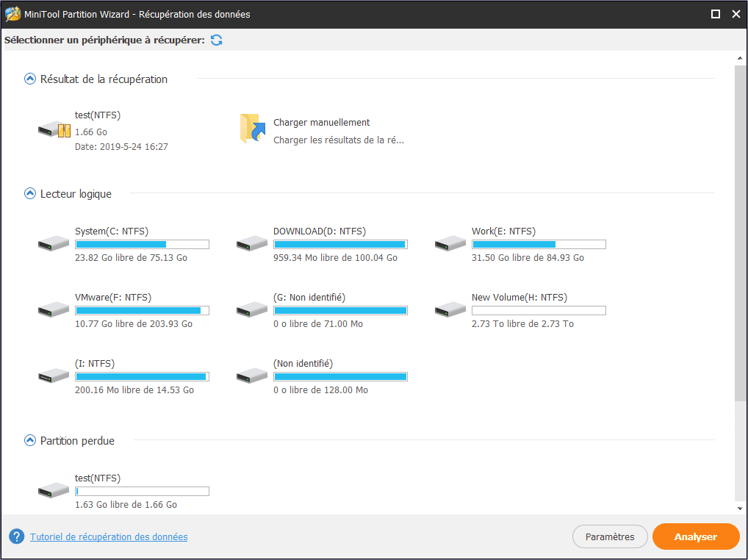
Task: Collapse the Lecteur logique section
Action: click(29, 193)
